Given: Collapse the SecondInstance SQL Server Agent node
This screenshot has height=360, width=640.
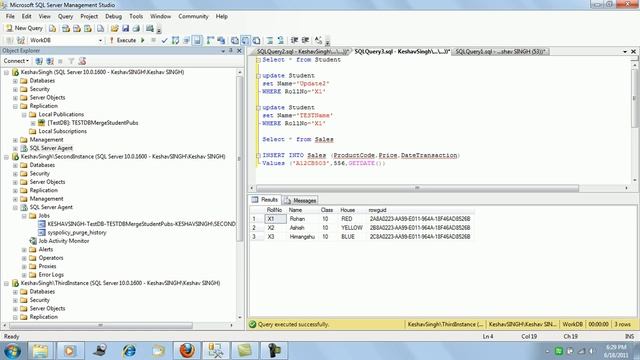Looking at the screenshot, I should tap(15, 207).
